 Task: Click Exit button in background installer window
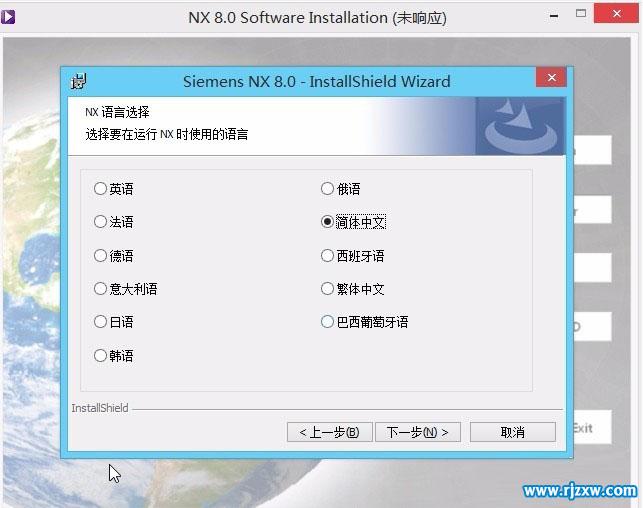click(x=592, y=428)
